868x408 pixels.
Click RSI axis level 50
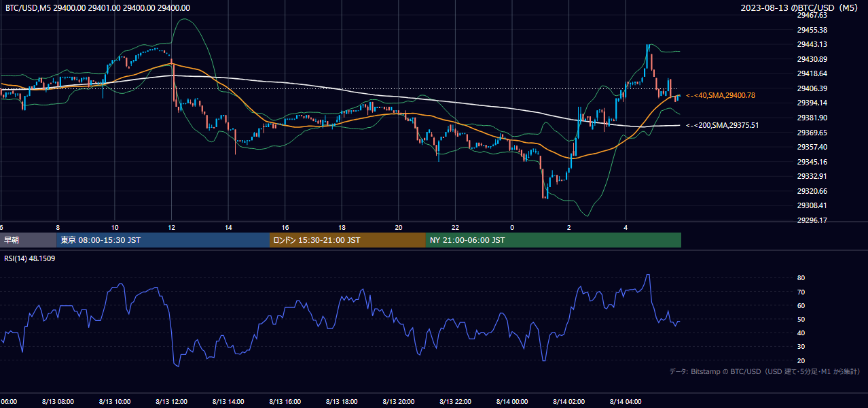pos(801,319)
